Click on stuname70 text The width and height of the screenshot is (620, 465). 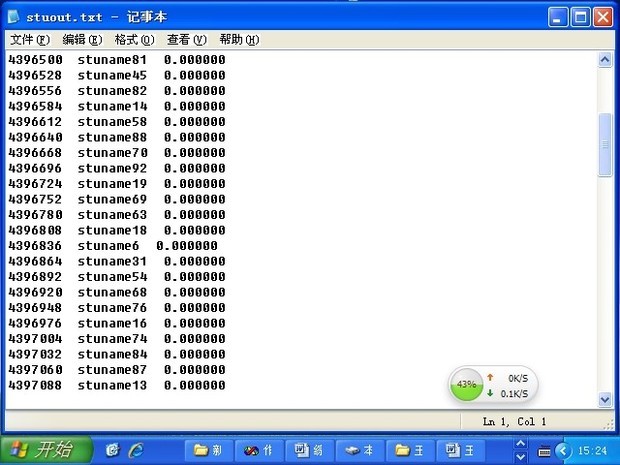coord(112,153)
